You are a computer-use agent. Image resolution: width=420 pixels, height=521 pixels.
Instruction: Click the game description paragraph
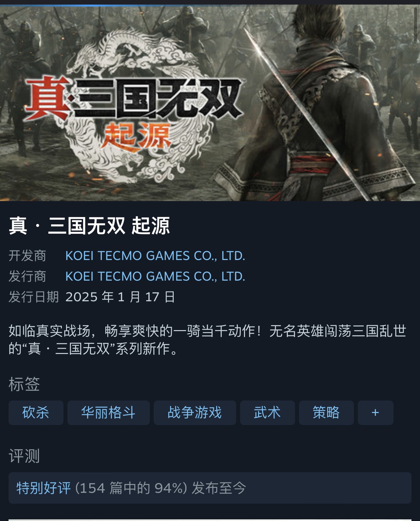[207, 340]
